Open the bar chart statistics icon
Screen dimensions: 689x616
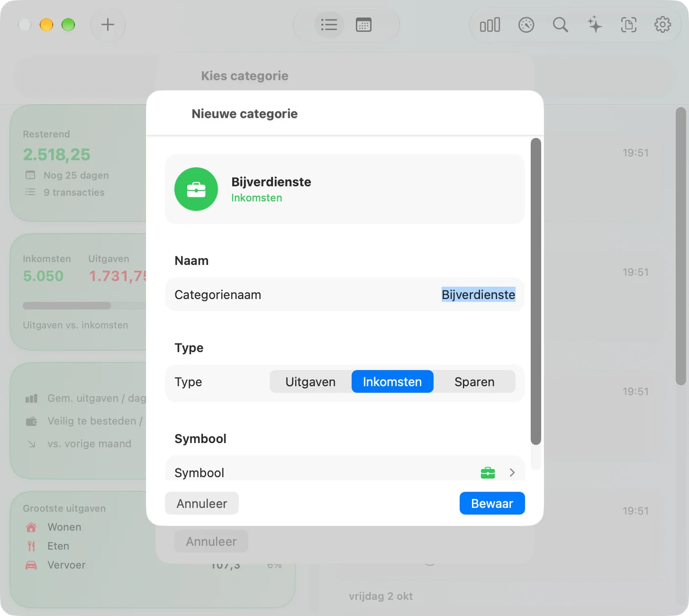(x=490, y=25)
